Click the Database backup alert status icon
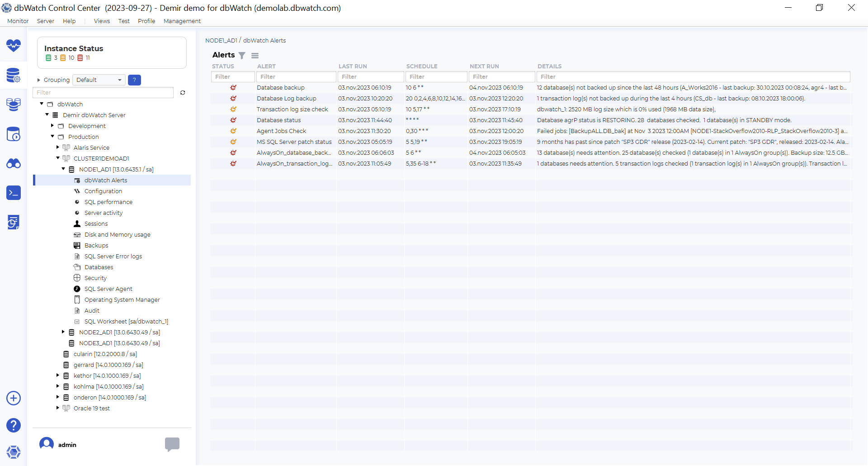 [233, 87]
